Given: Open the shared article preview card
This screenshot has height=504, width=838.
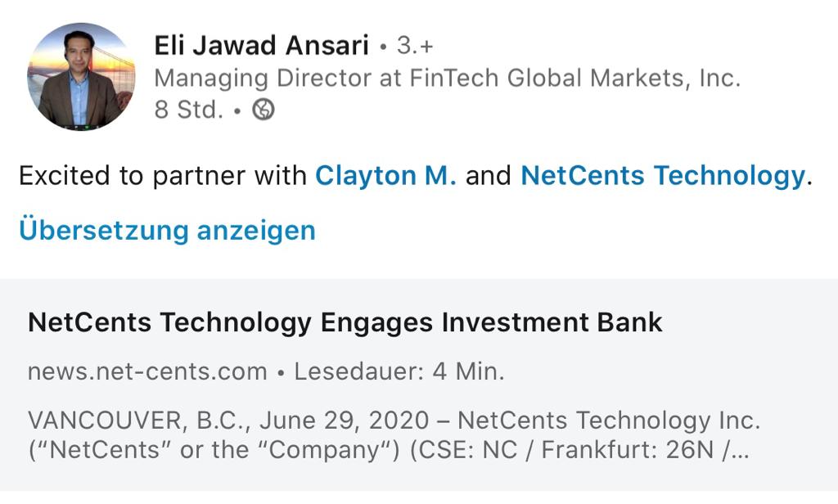Looking at the screenshot, I should click(x=419, y=385).
